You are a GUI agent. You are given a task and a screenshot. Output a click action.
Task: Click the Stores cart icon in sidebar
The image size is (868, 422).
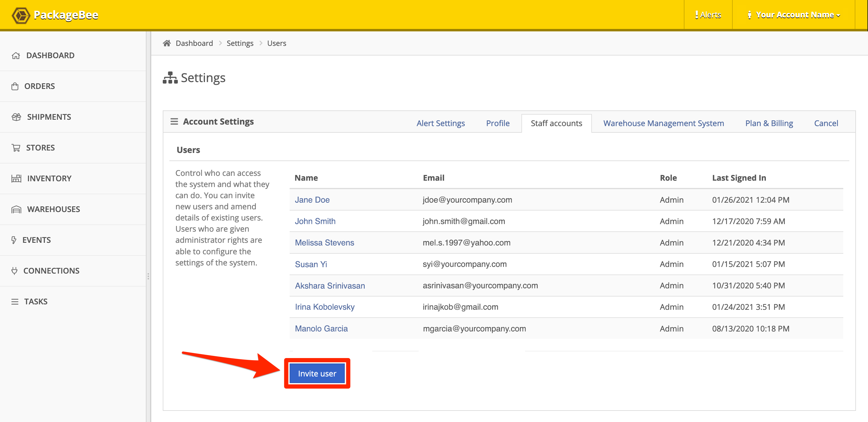[16, 148]
